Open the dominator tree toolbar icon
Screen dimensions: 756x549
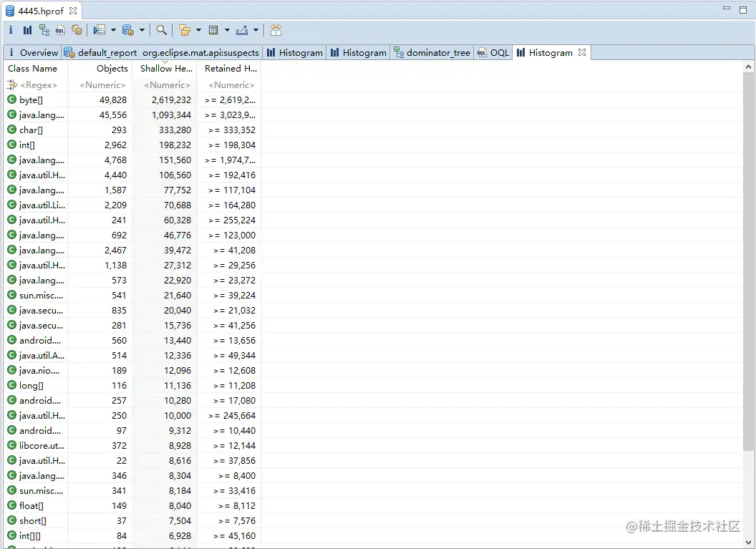tap(44, 30)
